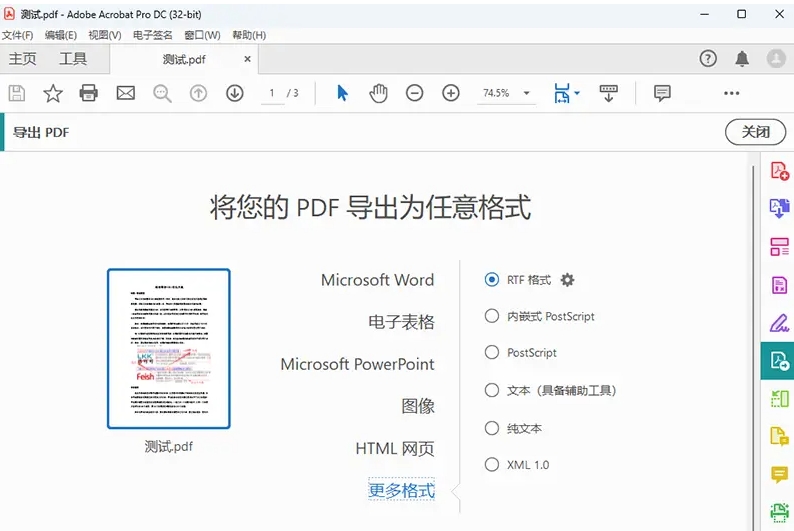The image size is (794, 531).
Task: Open Combine Files tool in right sidebar
Action: point(779,208)
